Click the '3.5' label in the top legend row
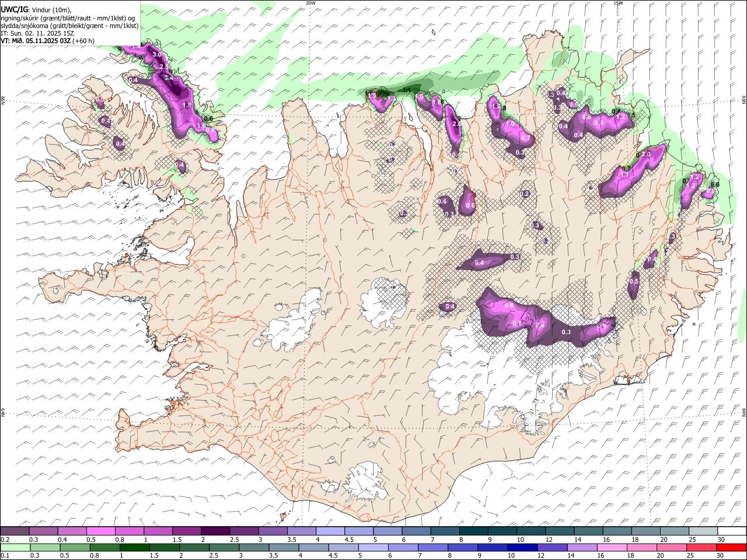 [x=291, y=540]
